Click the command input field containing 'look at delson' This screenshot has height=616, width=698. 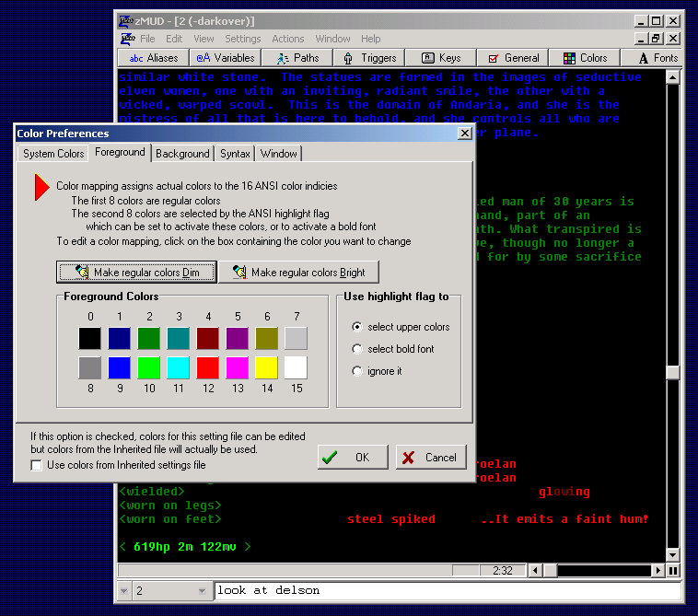pos(448,590)
